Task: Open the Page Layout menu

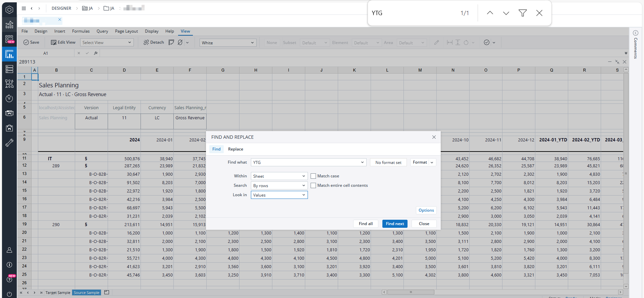Action: pyautogui.click(x=126, y=31)
